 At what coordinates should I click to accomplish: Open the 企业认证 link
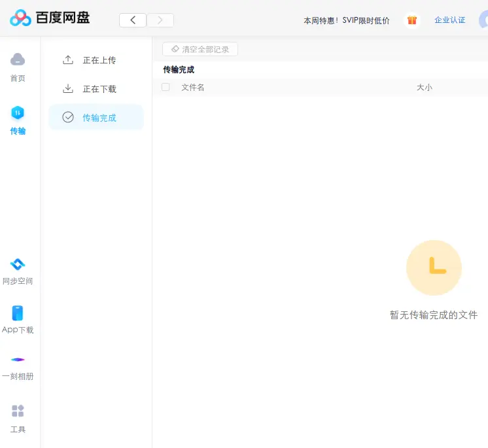(449, 20)
